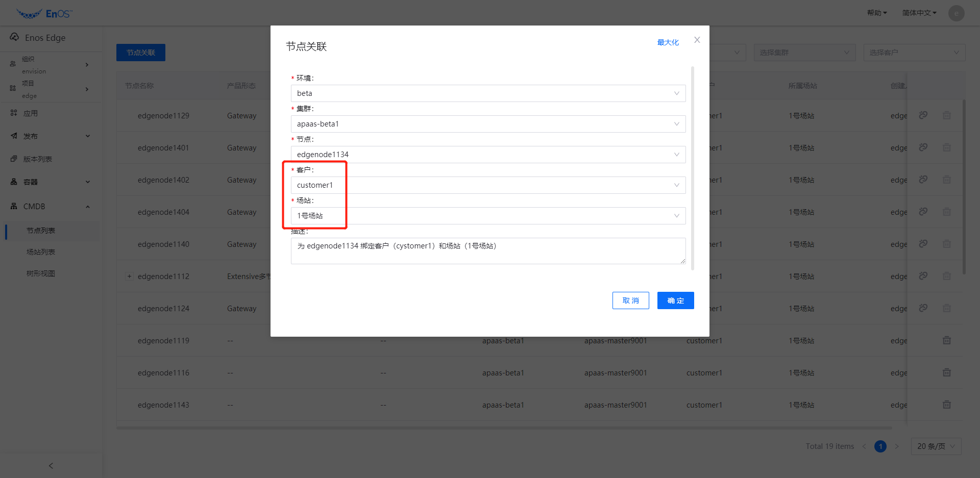Open the 帮助 menu

(x=876, y=13)
